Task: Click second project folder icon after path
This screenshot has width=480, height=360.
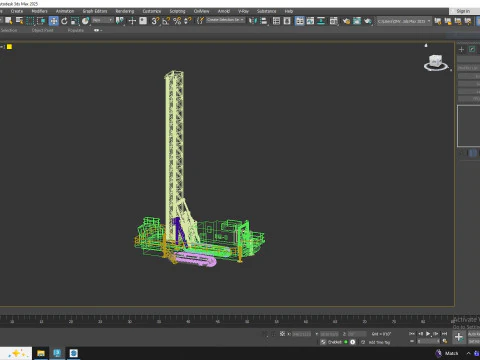Action: point(448,21)
